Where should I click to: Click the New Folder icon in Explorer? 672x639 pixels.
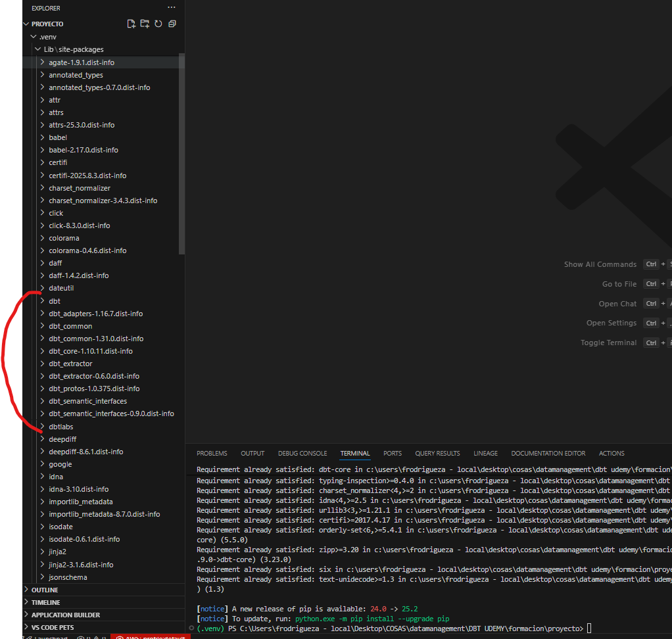(145, 24)
